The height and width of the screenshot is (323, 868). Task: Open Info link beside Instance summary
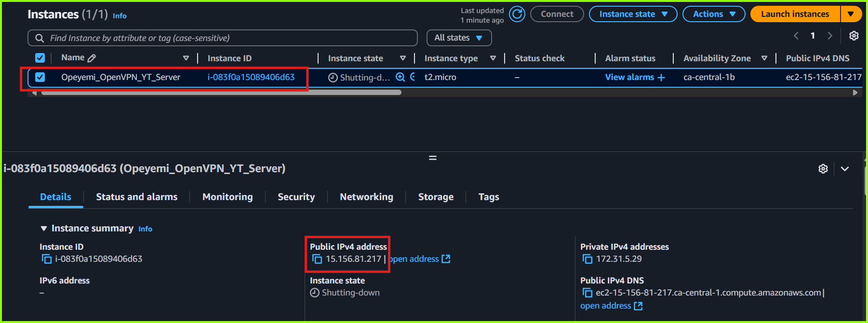[145, 229]
